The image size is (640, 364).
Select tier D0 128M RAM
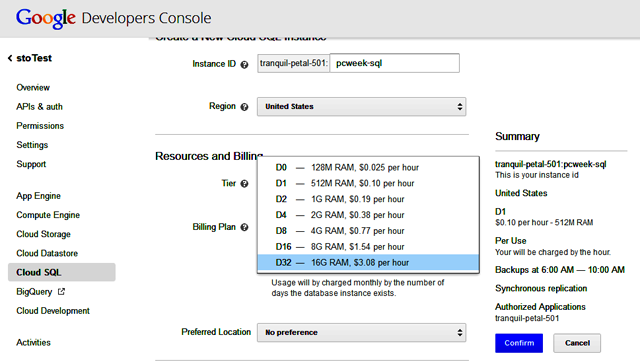368,168
